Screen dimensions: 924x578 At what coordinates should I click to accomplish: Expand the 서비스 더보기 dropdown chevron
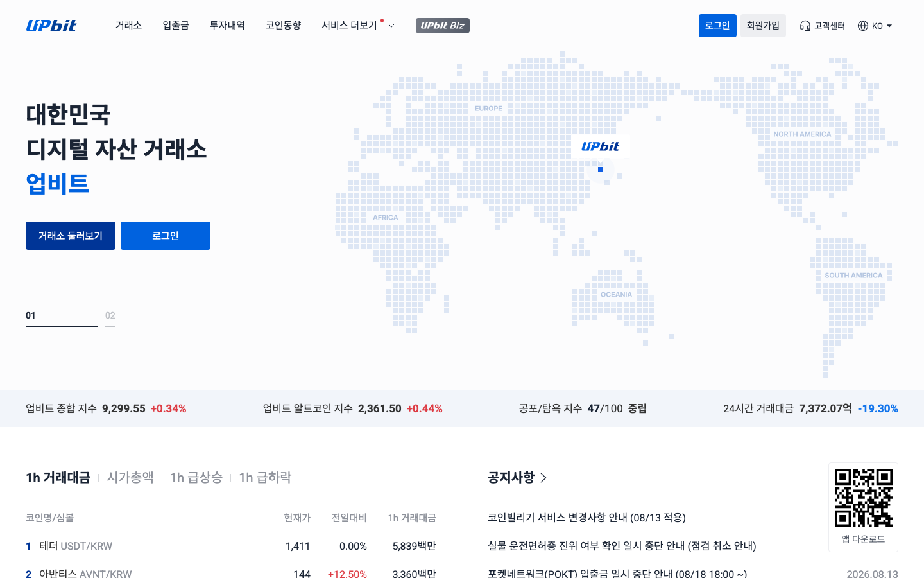click(391, 26)
